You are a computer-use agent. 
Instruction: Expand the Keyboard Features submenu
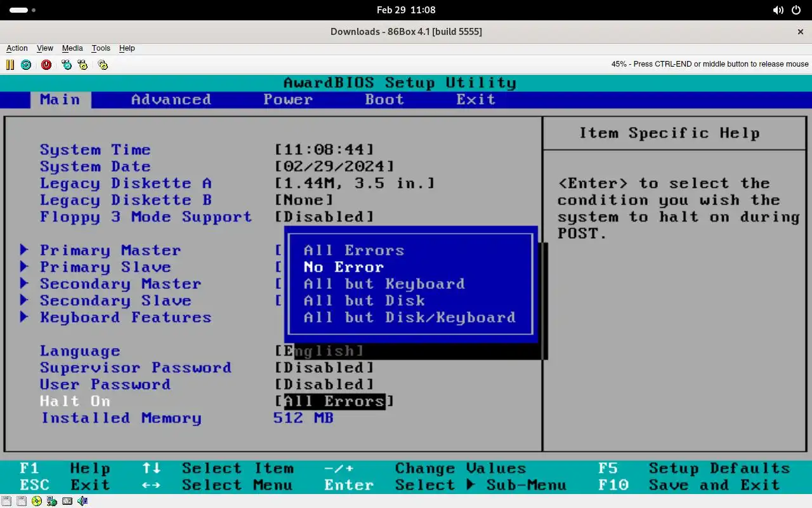coord(116,317)
